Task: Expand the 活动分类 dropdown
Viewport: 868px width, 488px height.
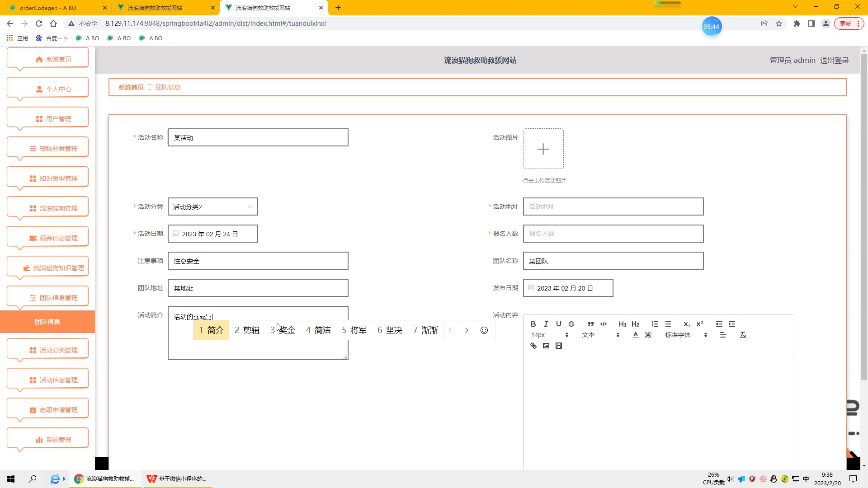Action: (x=212, y=206)
